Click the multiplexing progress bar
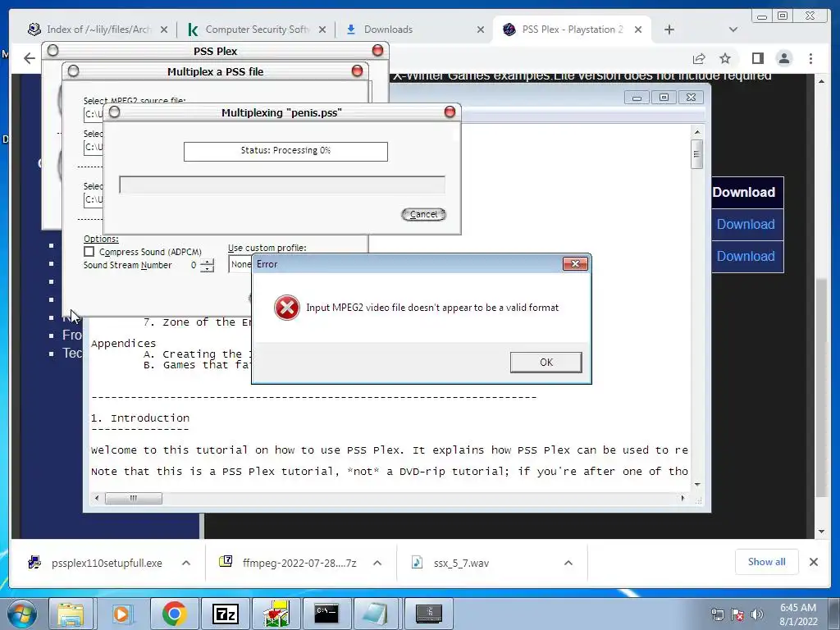Image resolution: width=840 pixels, height=630 pixels. coord(282,185)
